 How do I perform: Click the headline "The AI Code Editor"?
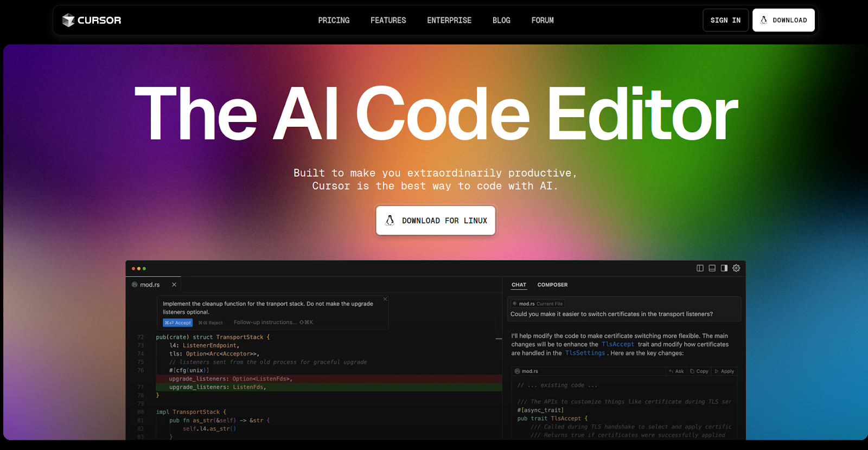click(x=436, y=114)
